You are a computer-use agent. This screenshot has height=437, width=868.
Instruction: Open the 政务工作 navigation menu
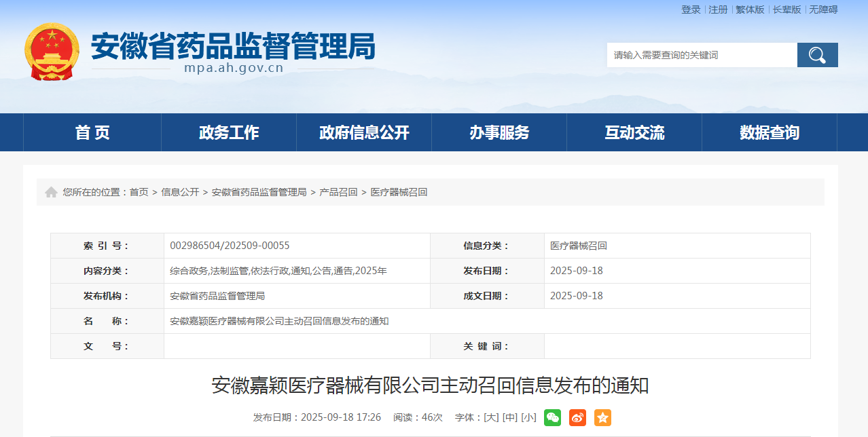[229, 132]
